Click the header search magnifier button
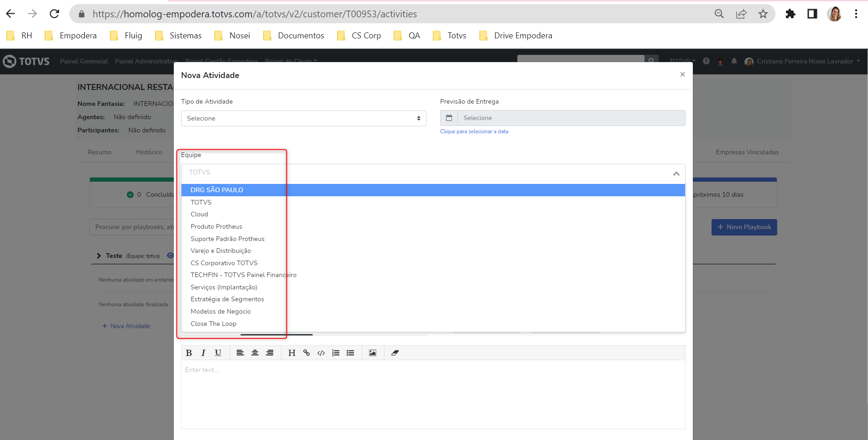This screenshot has width=868, height=440. [x=651, y=60]
